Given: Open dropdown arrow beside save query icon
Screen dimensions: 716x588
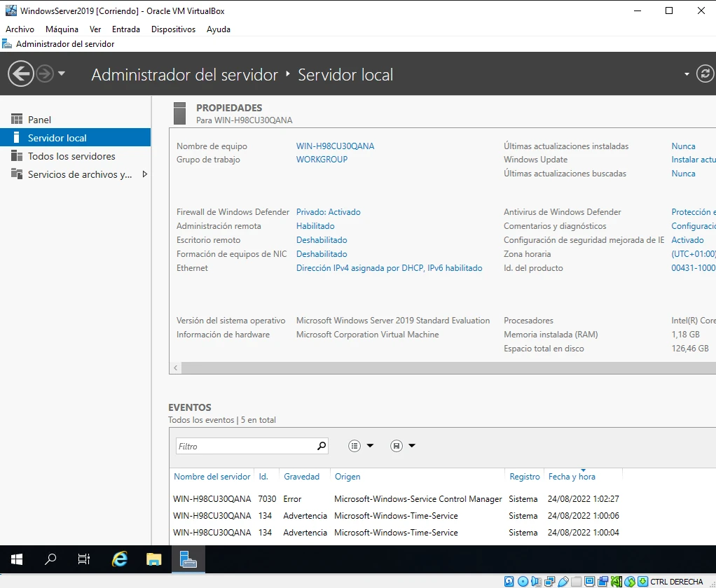Looking at the screenshot, I should pos(412,446).
